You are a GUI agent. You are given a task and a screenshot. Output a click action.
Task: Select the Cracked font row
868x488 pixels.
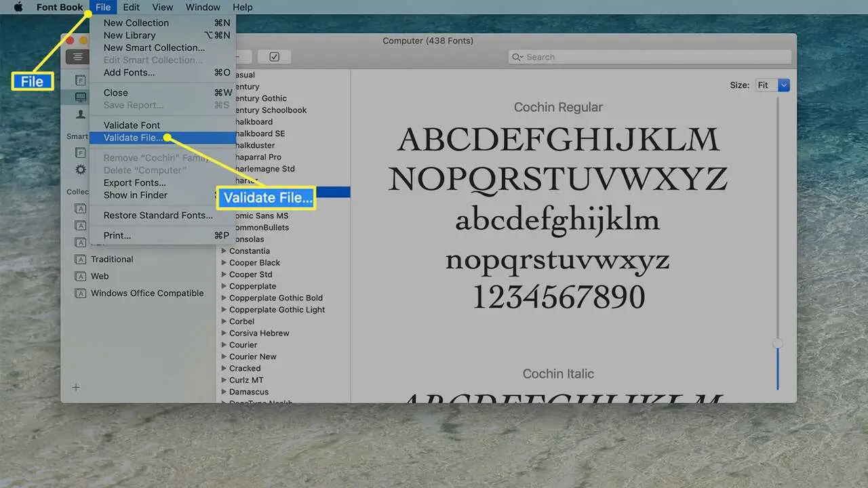coord(283,368)
